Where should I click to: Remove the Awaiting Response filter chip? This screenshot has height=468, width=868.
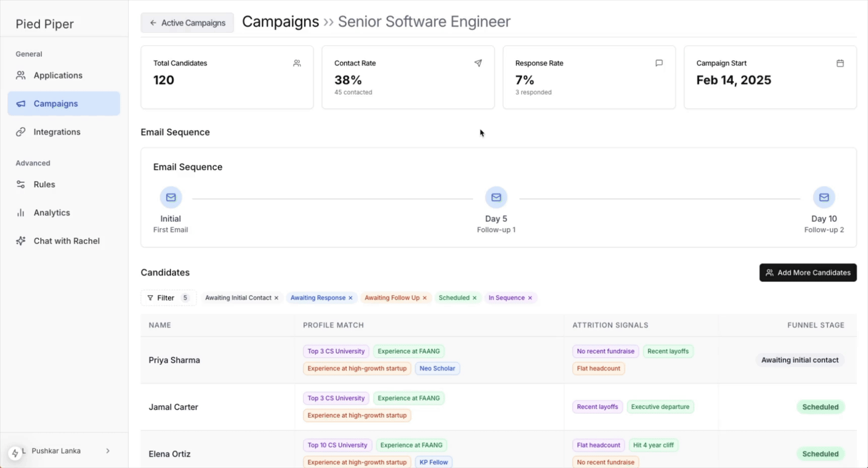(x=350, y=298)
